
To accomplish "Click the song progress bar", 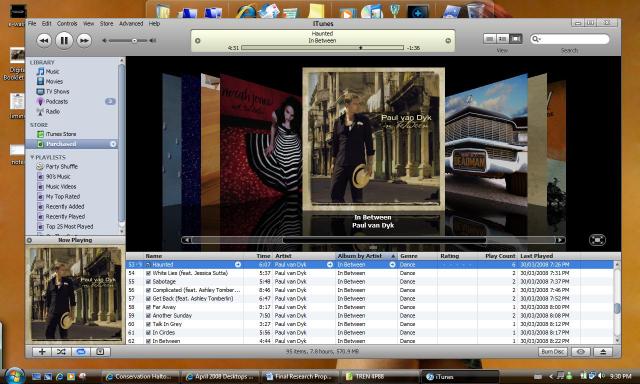I will point(322,48).
